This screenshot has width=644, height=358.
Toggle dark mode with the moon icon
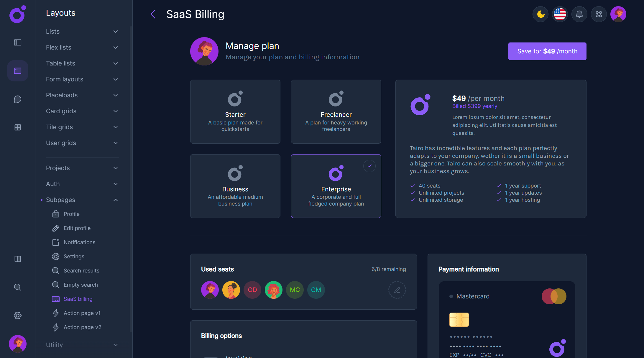tap(540, 14)
